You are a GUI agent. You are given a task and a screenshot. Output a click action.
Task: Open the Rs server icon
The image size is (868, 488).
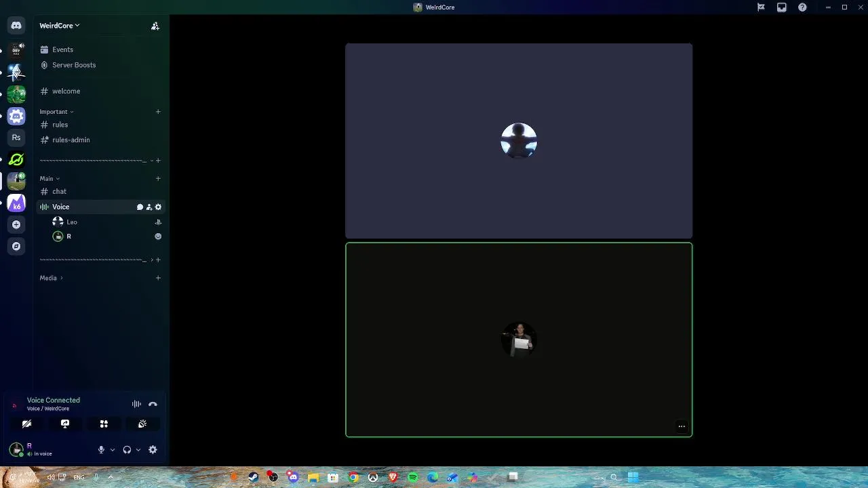[x=16, y=138]
